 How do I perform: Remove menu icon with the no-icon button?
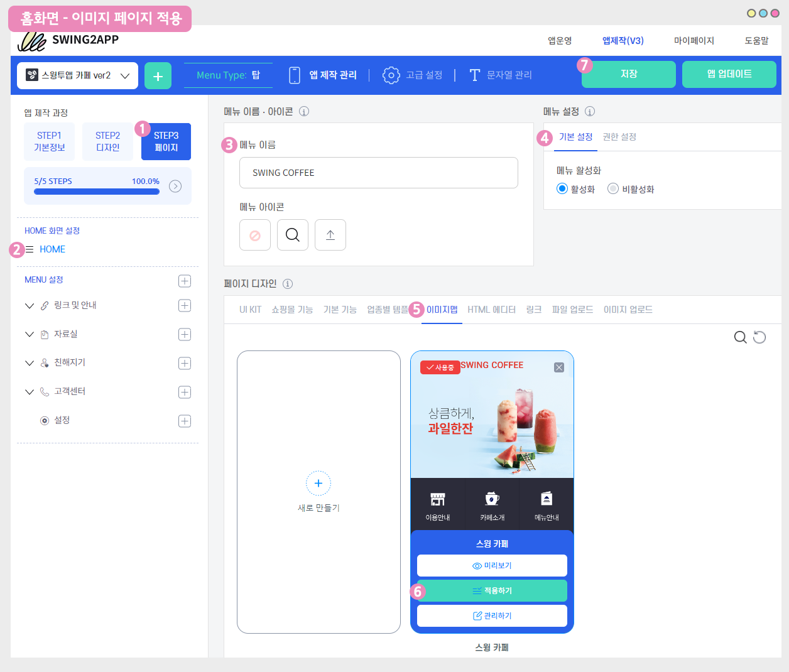(255, 235)
